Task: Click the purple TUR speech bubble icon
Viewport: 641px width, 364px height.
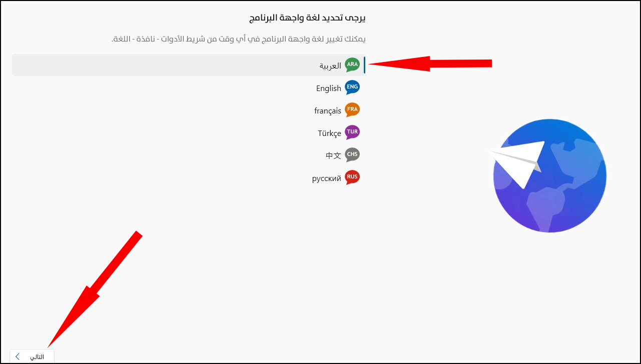Action: click(352, 132)
